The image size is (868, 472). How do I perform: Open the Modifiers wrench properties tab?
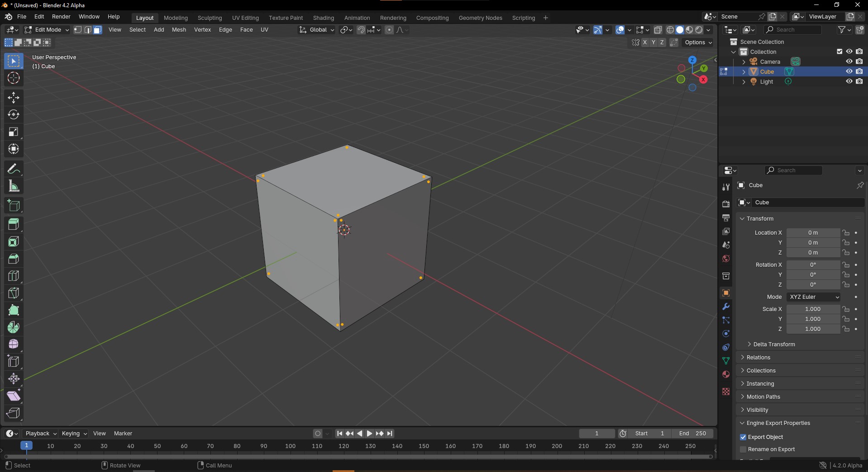(x=726, y=307)
